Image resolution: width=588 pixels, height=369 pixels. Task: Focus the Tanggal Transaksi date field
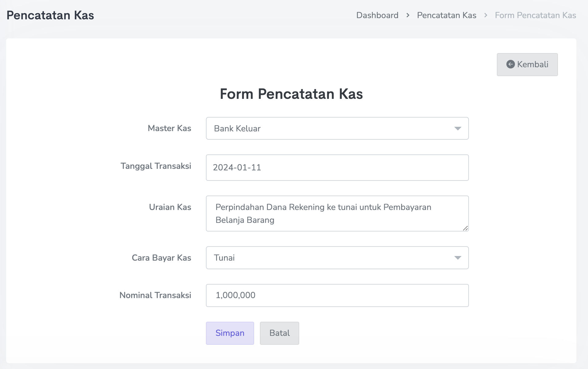[337, 168]
